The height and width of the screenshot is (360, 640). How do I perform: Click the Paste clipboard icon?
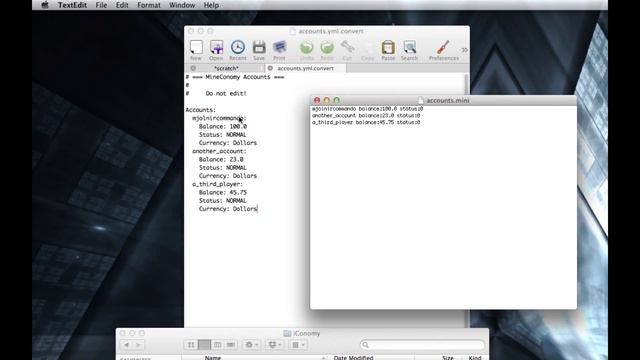click(388, 47)
